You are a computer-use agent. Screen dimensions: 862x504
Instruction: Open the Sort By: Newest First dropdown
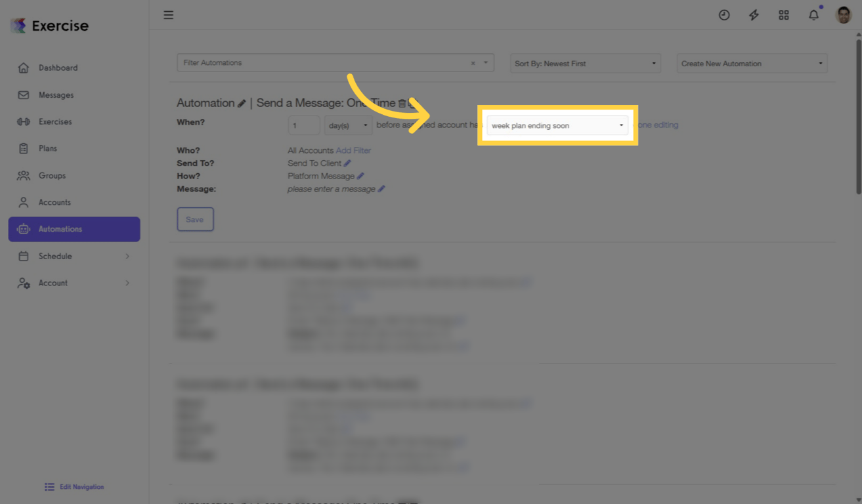pyautogui.click(x=586, y=64)
